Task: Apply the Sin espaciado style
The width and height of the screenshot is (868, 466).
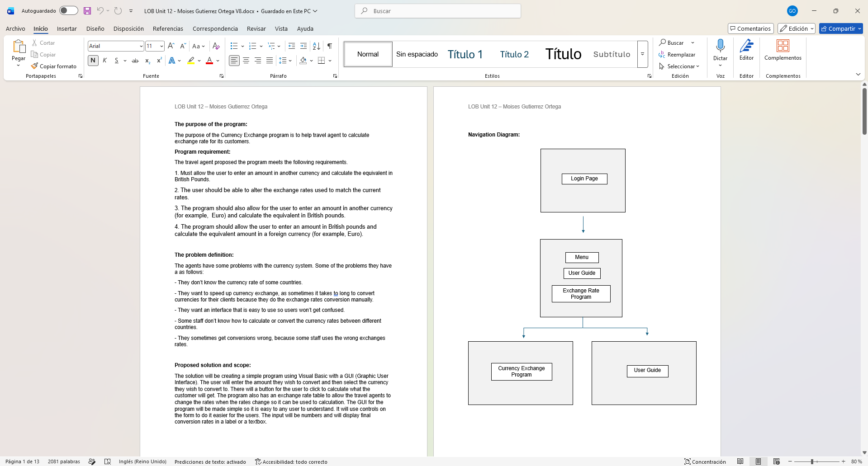Action: pyautogui.click(x=417, y=54)
